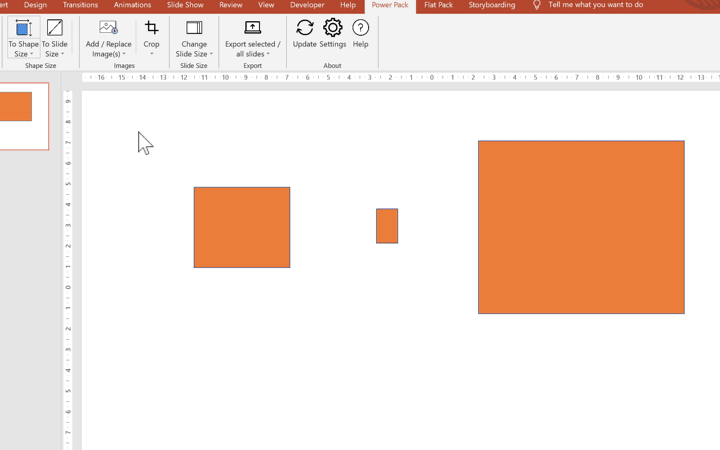Open the Storyboarding tab
The height and width of the screenshot is (450, 720).
(492, 5)
